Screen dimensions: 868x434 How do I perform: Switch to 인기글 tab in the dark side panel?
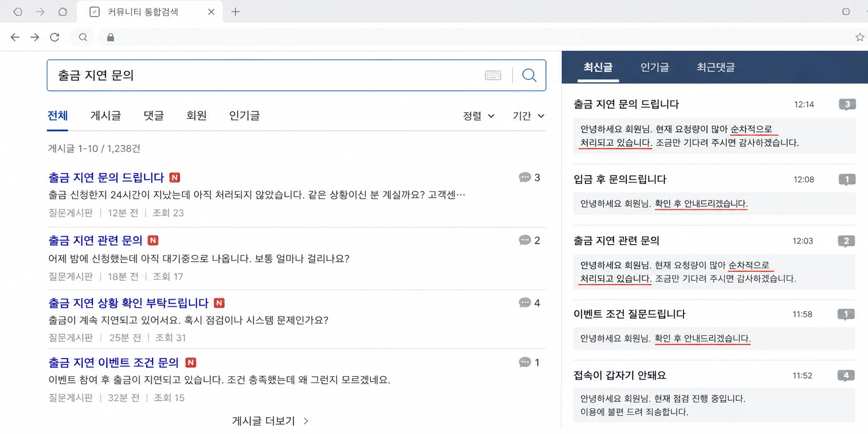[x=655, y=67]
